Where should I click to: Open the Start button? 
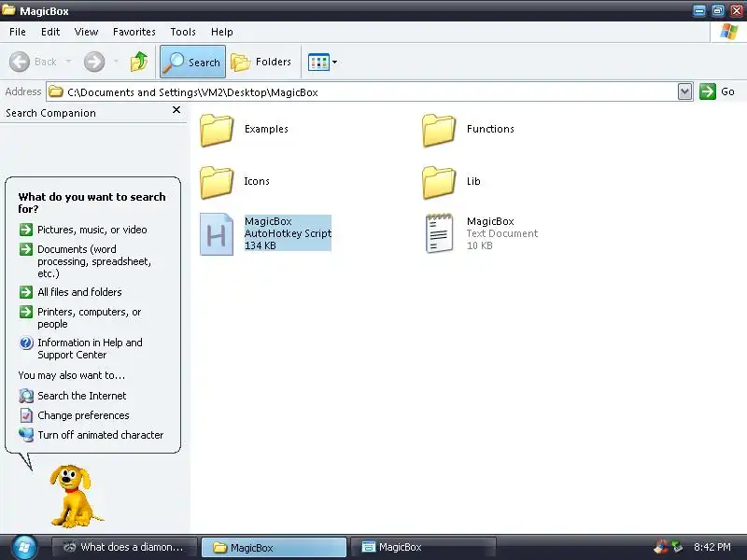[x=24, y=547]
